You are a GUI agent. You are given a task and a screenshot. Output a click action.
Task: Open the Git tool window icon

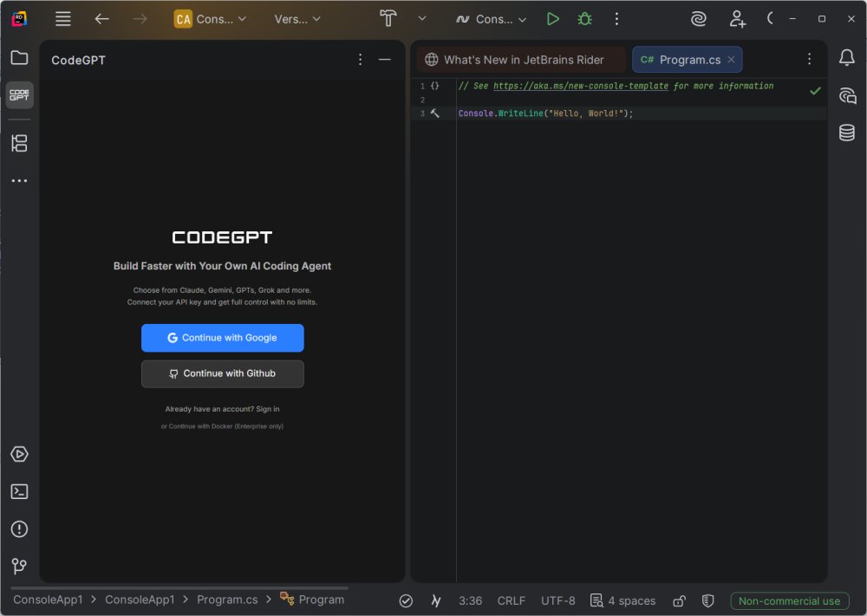click(x=19, y=566)
